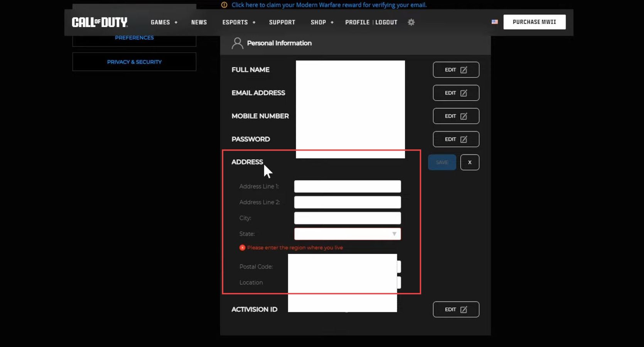Edit the Password entry
644x347 pixels.
(x=456, y=139)
